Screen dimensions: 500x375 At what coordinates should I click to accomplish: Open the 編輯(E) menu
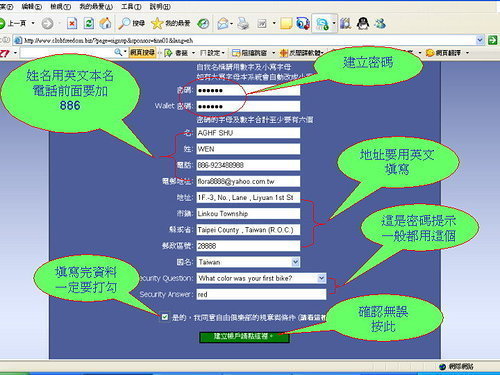coord(32,6)
